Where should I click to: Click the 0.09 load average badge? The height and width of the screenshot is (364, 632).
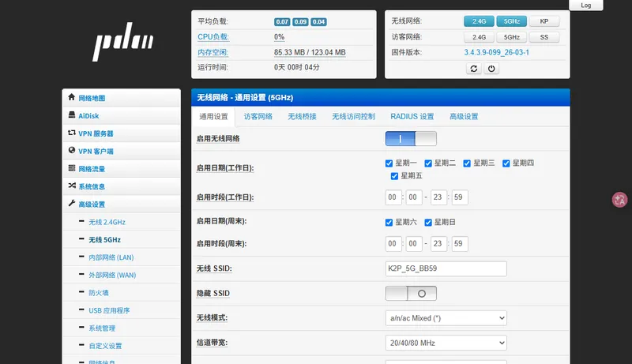click(300, 22)
